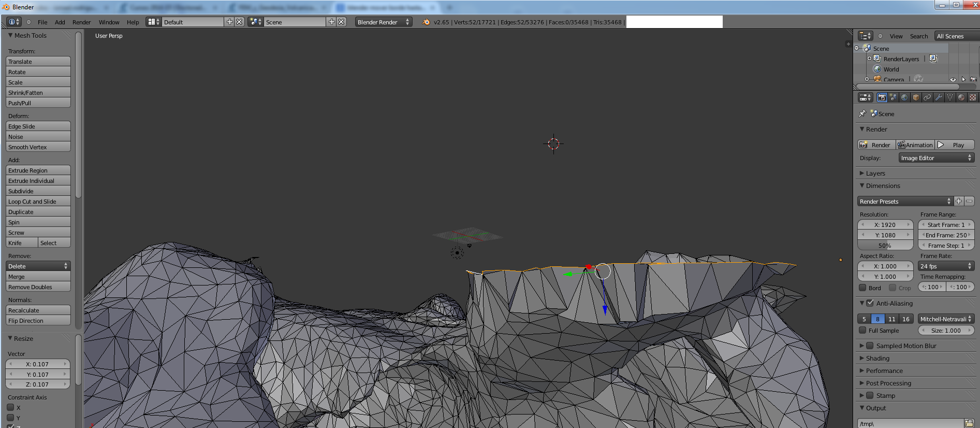Toggle Camera visibility eye in outliner
980x428 pixels.
click(953, 79)
